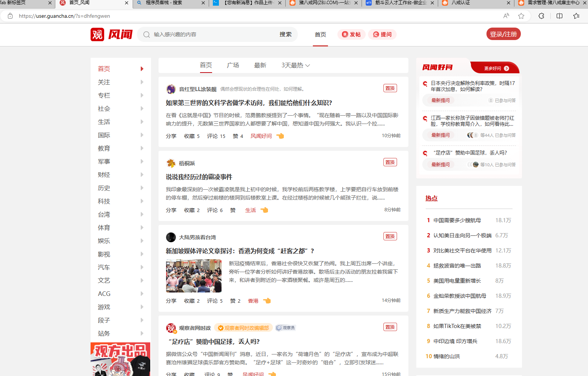
Task: Click the site lock icon beside URL
Action: pyautogui.click(x=10, y=16)
